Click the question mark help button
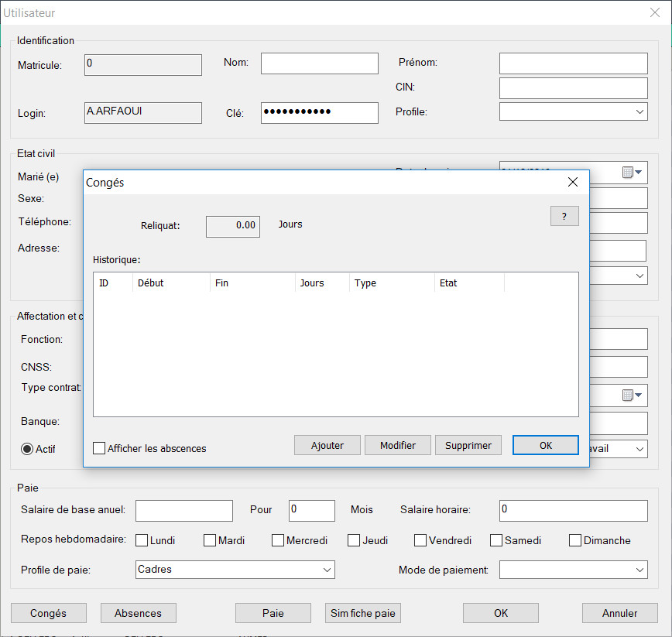The height and width of the screenshot is (637, 672). (x=564, y=217)
